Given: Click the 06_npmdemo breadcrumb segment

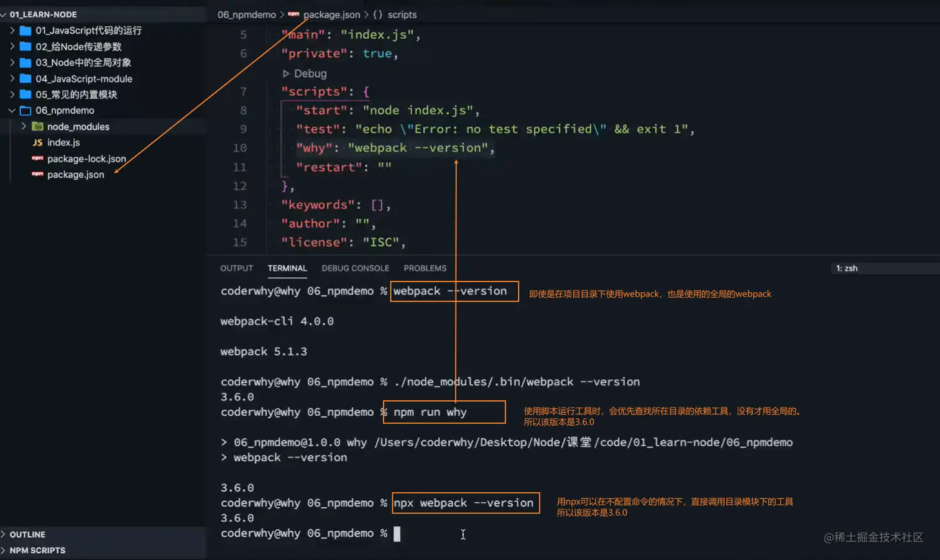Looking at the screenshot, I should 246,14.
